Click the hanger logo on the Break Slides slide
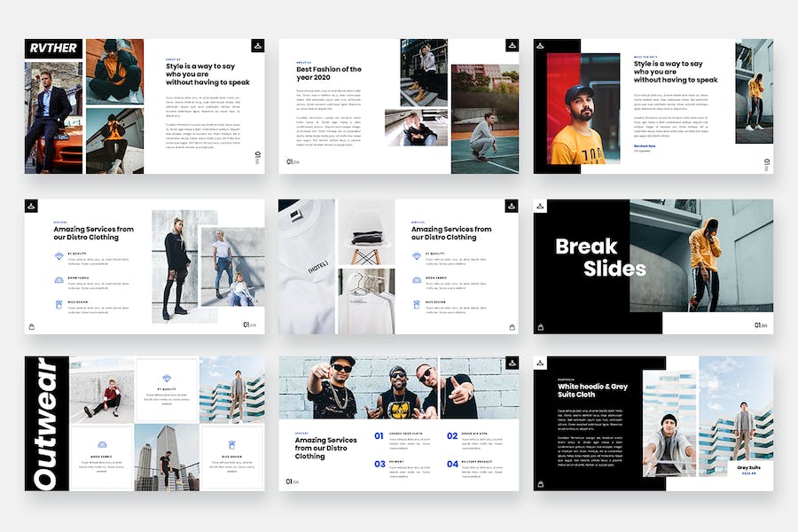This screenshot has width=798, height=532. point(540,206)
